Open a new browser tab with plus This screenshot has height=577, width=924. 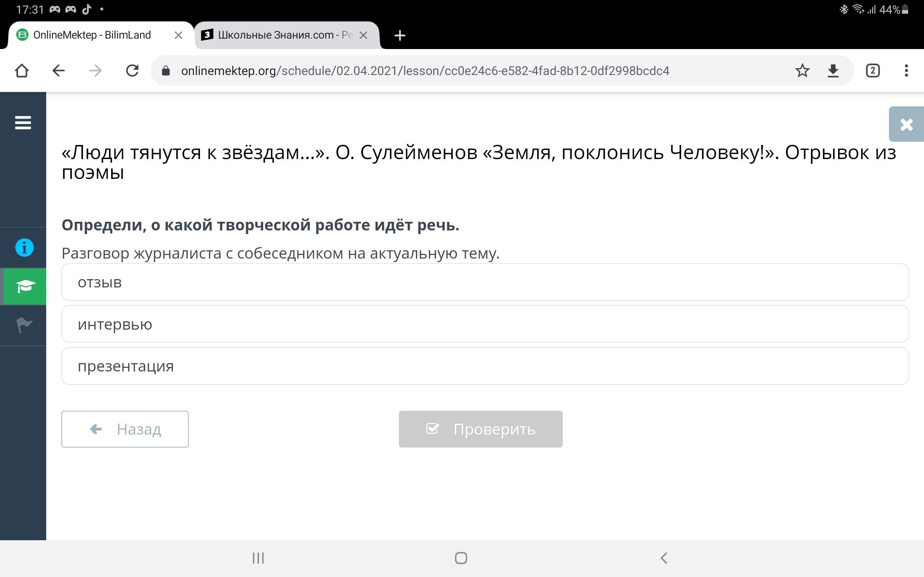tap(400, 35)
